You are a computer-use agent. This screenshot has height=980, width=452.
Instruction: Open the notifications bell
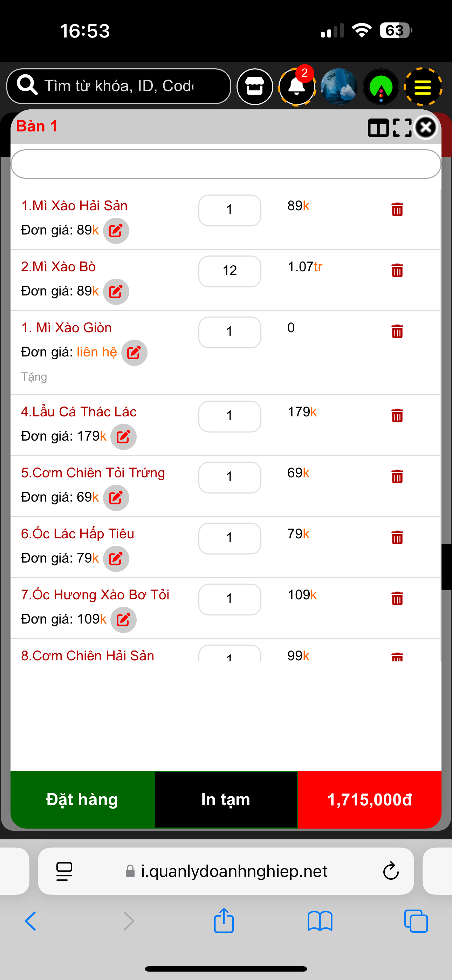coord(296,87)
